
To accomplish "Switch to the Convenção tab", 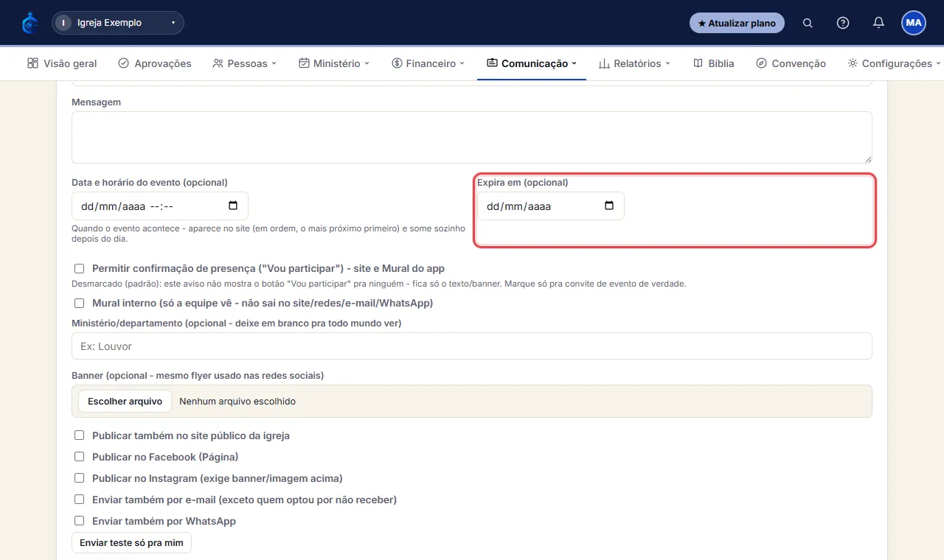I will [x=791, y=63].
